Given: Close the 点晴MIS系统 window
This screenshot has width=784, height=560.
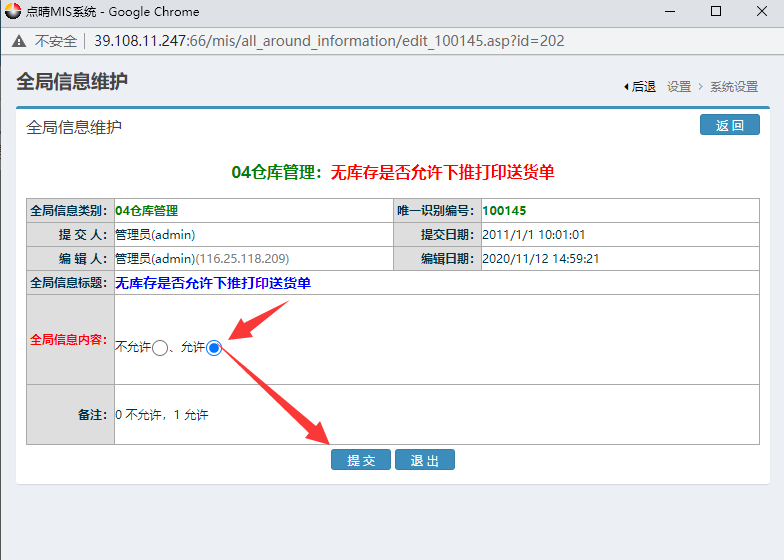Looking at the screenshot, I should click(x=762, y=12).
